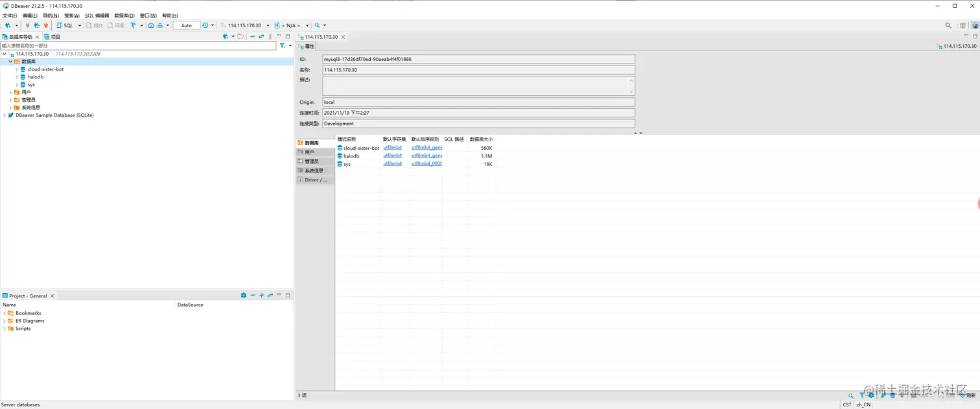Select 系统信息 in the navigator tree

click(31, 108)
